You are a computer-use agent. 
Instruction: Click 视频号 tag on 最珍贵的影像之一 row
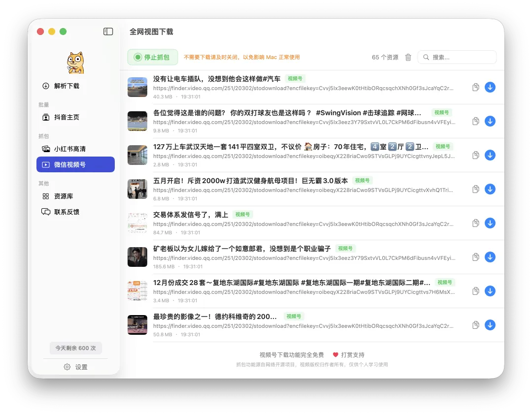pyautogui.click(x=294, y=317)
